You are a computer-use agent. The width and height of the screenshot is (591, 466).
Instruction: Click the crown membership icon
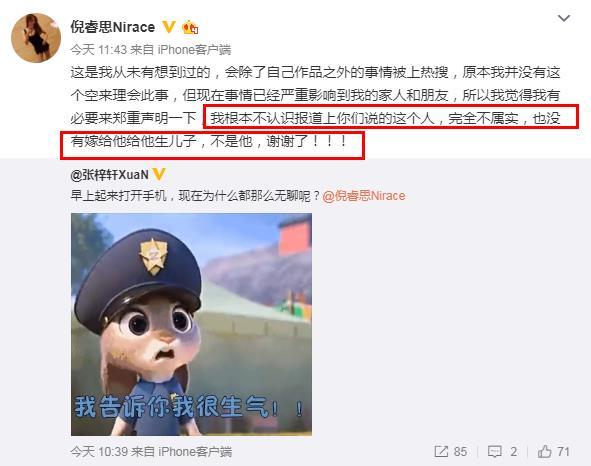[190, 28]
